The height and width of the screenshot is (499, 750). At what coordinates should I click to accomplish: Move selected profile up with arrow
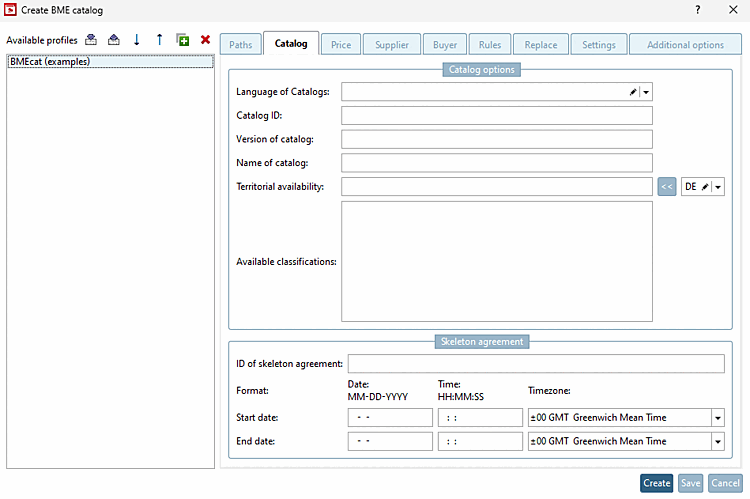coord(160,40)
